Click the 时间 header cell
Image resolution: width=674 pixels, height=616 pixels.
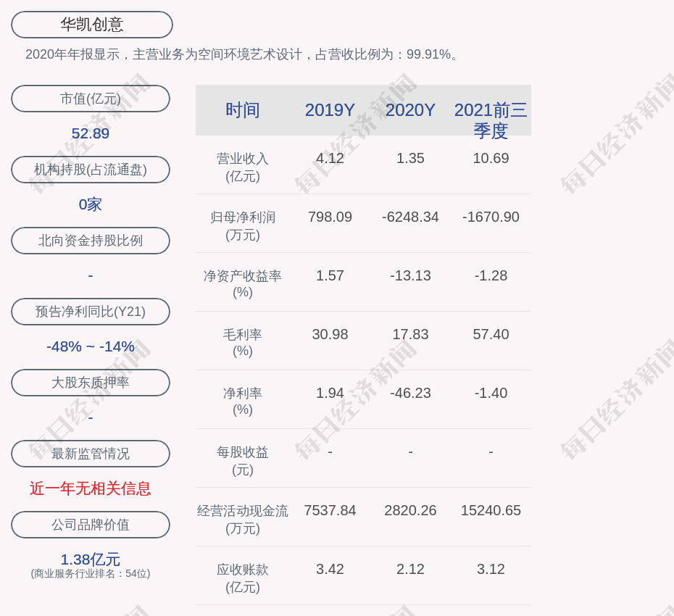tap(243, 110)
